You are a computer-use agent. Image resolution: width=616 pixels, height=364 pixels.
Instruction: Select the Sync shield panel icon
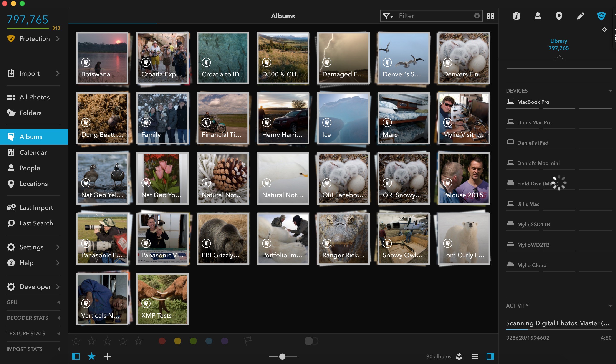[601, 16]
